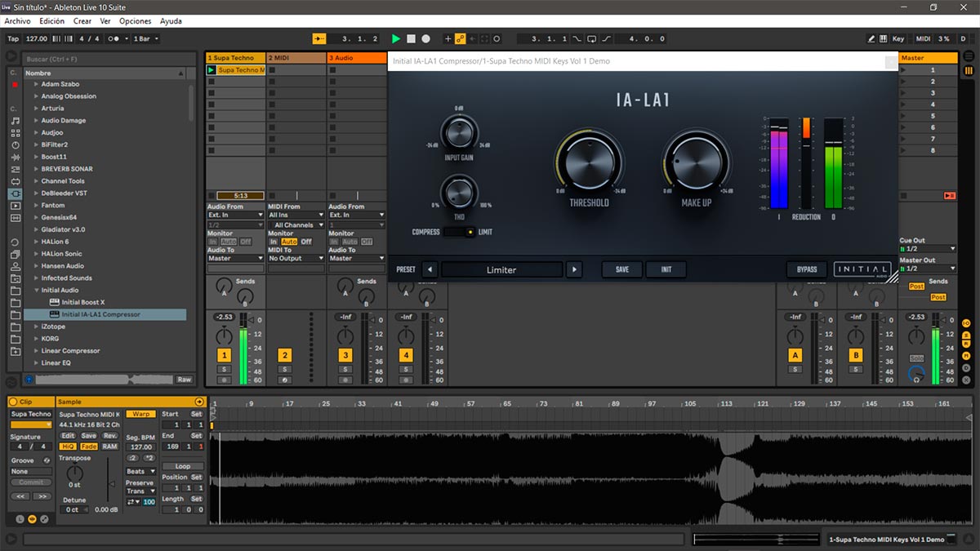This screenshot has height=551, width=980.
Task: Solo Track 1 with its S button
Action: 224,370
